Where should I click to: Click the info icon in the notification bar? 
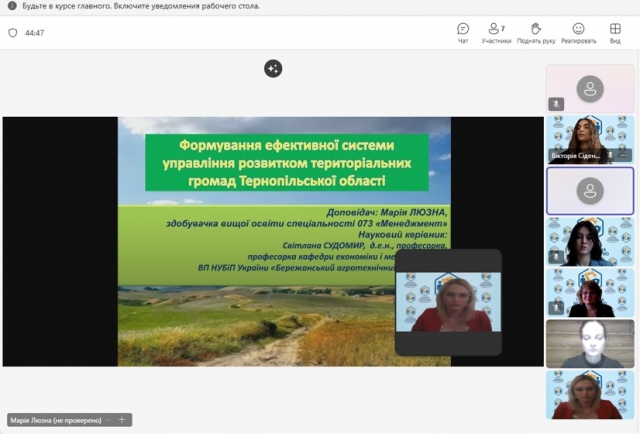(12, 6)
